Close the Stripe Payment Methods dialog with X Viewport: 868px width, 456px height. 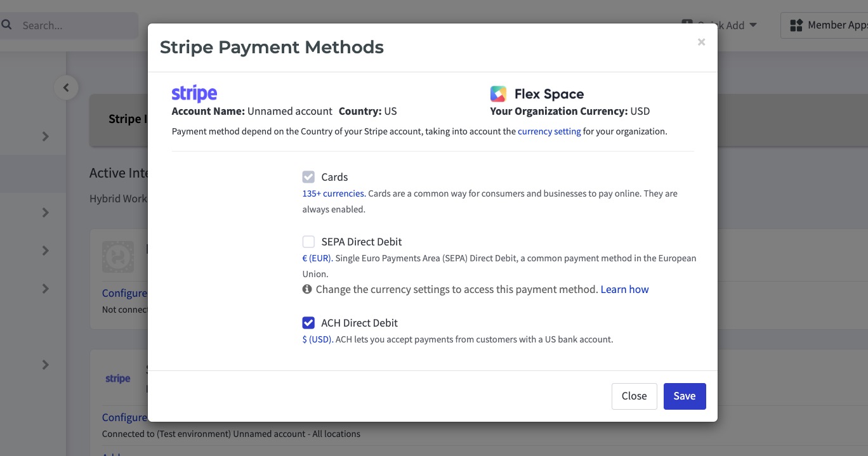[x=701, y=42]
